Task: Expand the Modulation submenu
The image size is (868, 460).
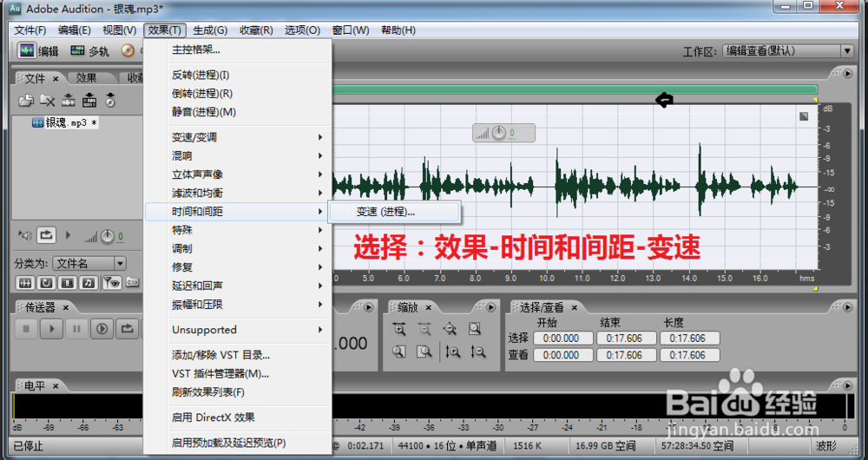Action: 238,248
